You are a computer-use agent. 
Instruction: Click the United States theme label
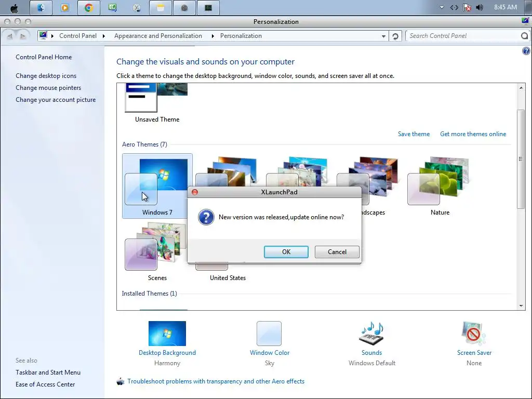point(228,278)
